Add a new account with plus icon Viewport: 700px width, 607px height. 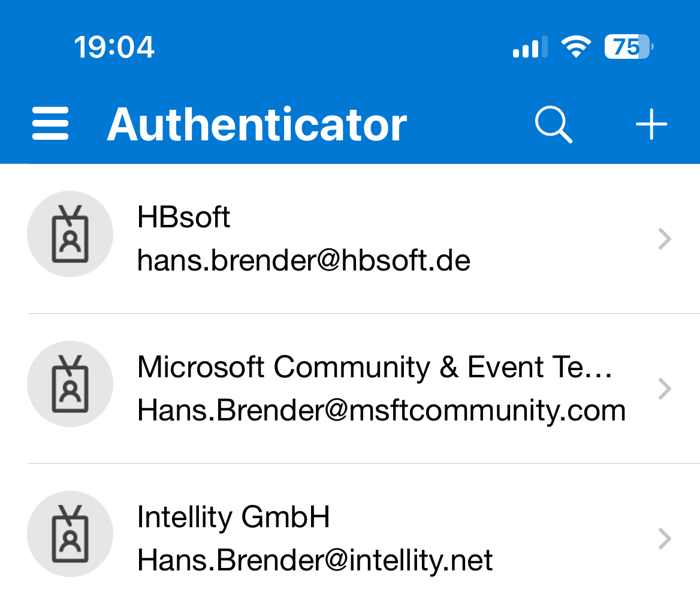click(x=651, y=125)
